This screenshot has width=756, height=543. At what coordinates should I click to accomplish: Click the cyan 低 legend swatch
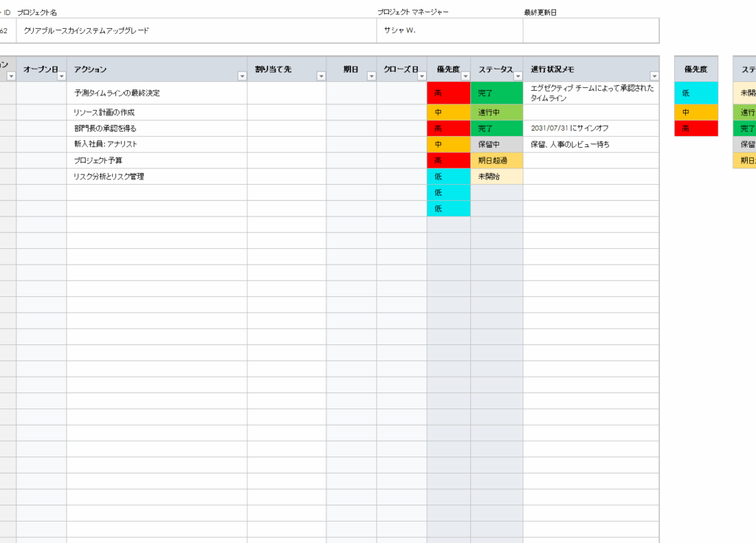(x=696, y=93)
